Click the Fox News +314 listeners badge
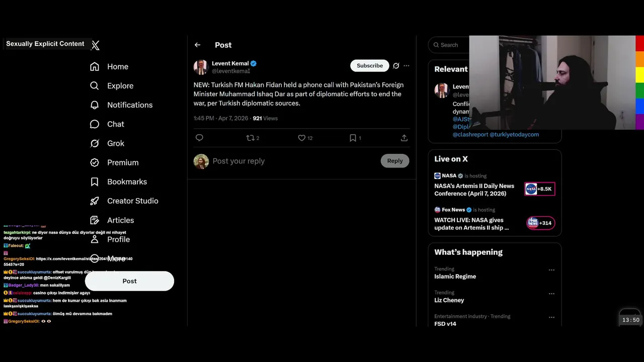Viewport: 644px width, 362px height. click(x=540, y=223)
